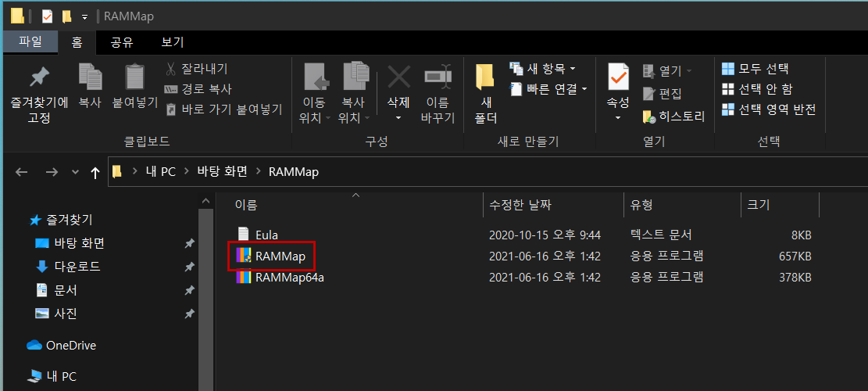Unpin Desktop (바탕 화면) pin icon
Viewport: 868px width, 391px height.
point(189,243)
